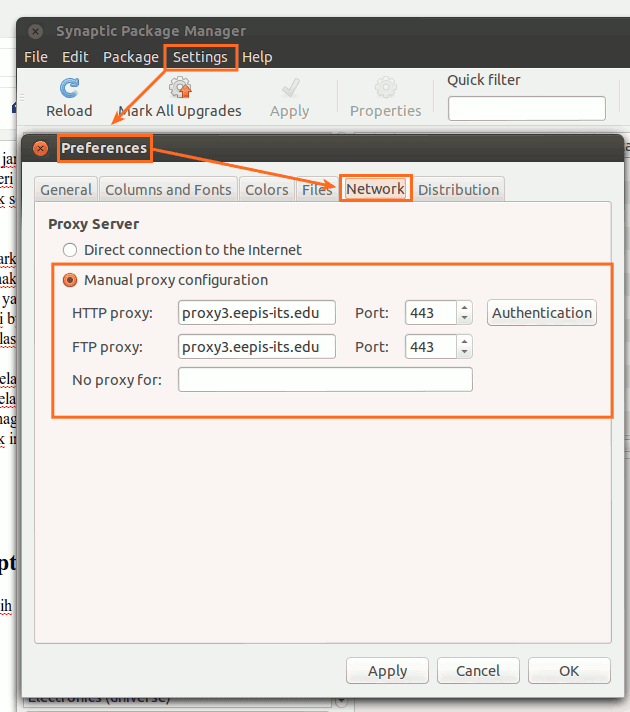This screenshot has height=712, width=630.
Task: Click the No proxy for field
Action: pyautogui.click(x=325, y=380)
